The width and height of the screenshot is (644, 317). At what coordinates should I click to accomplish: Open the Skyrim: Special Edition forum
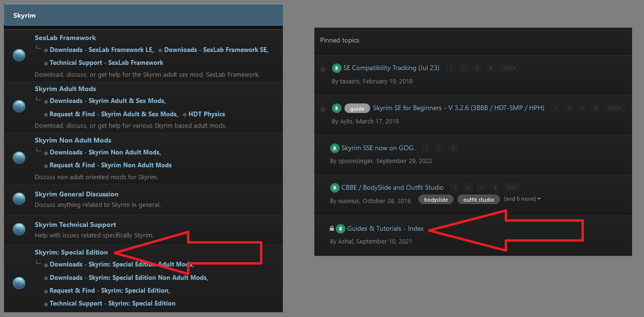pos(72,252)
